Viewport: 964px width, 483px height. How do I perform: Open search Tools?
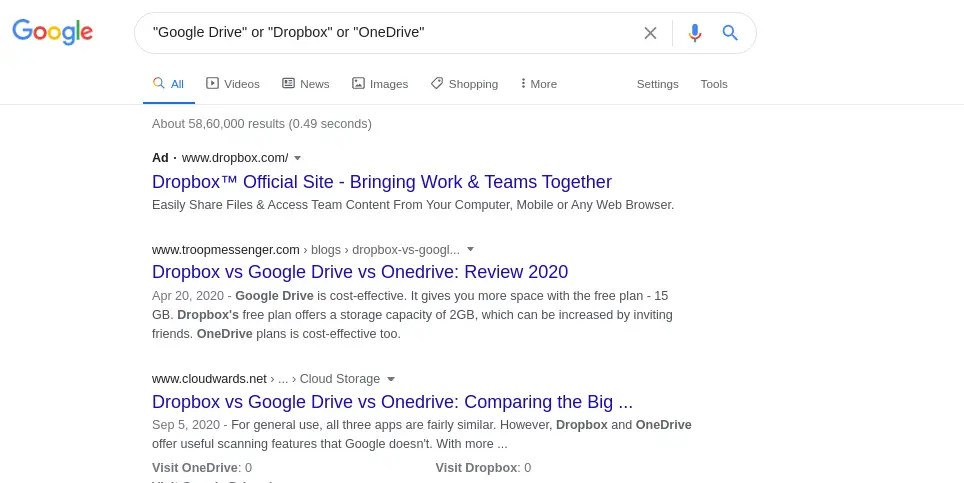(x=714, y=84)
